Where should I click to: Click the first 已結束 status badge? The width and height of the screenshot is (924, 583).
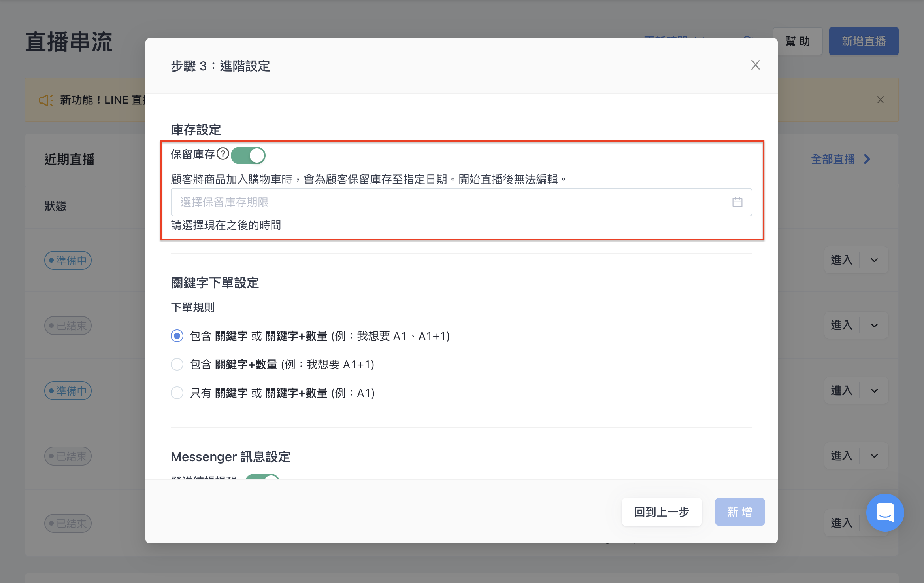point(68,326)
